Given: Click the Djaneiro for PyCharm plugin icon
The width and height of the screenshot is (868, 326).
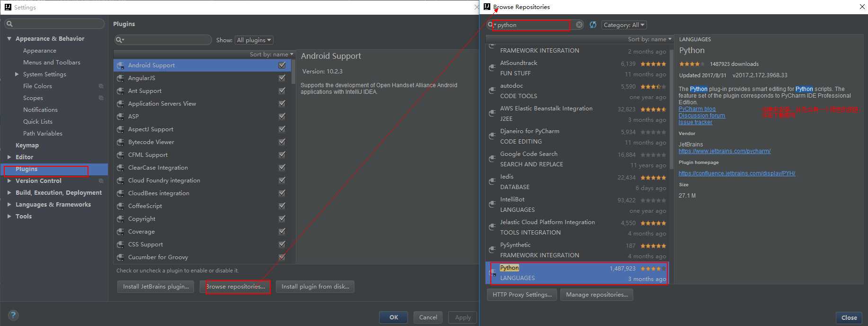Looking at the screenshot, I should 492,136.
